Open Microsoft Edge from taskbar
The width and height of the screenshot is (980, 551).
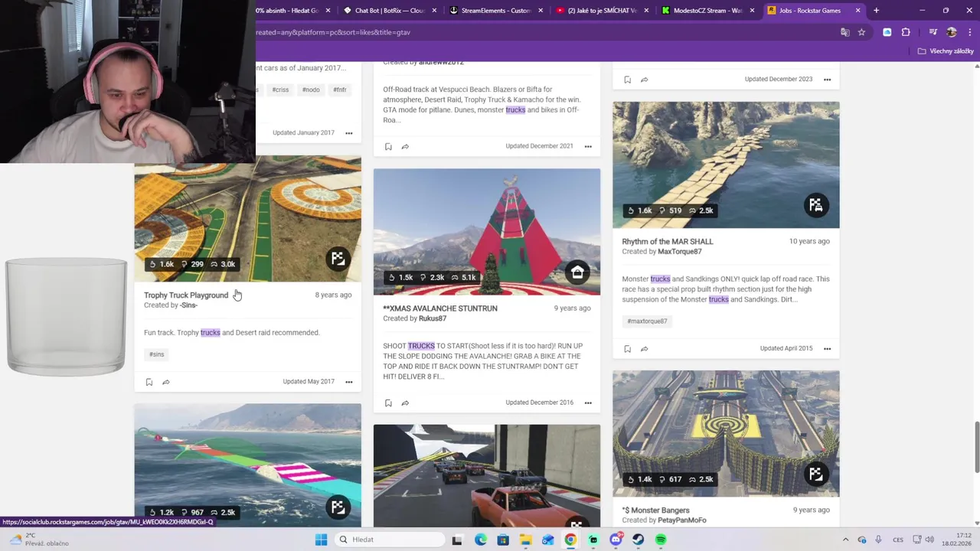tap(480, 540)
